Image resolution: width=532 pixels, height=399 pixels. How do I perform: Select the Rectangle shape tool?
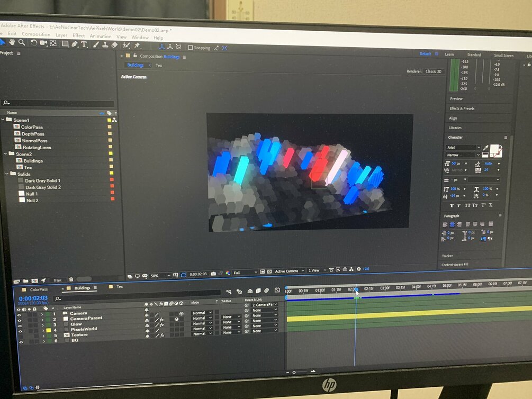point(65,43)
